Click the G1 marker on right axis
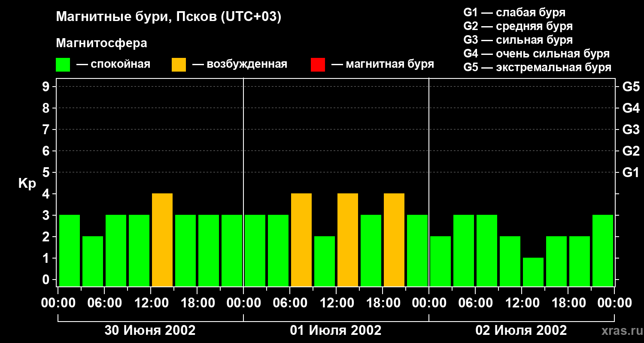Screen dimensions: 644x343 pyautogui.click(x=631, y=172)
